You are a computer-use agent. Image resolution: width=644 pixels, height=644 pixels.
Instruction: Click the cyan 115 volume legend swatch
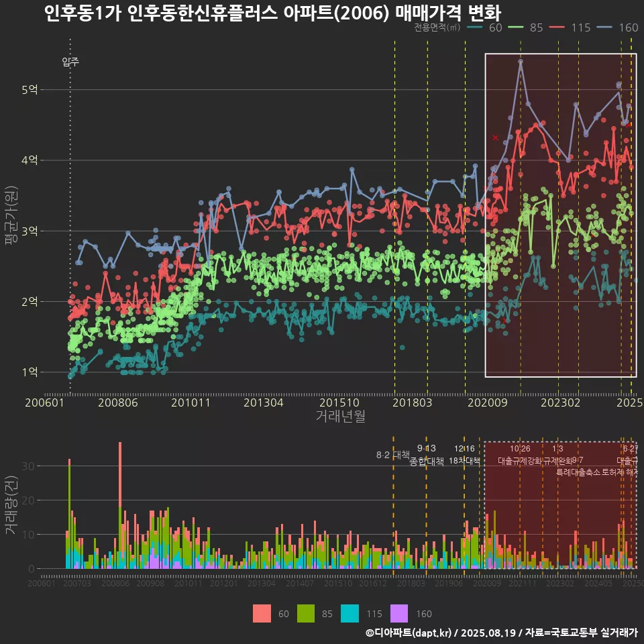(x=350, y=614)
